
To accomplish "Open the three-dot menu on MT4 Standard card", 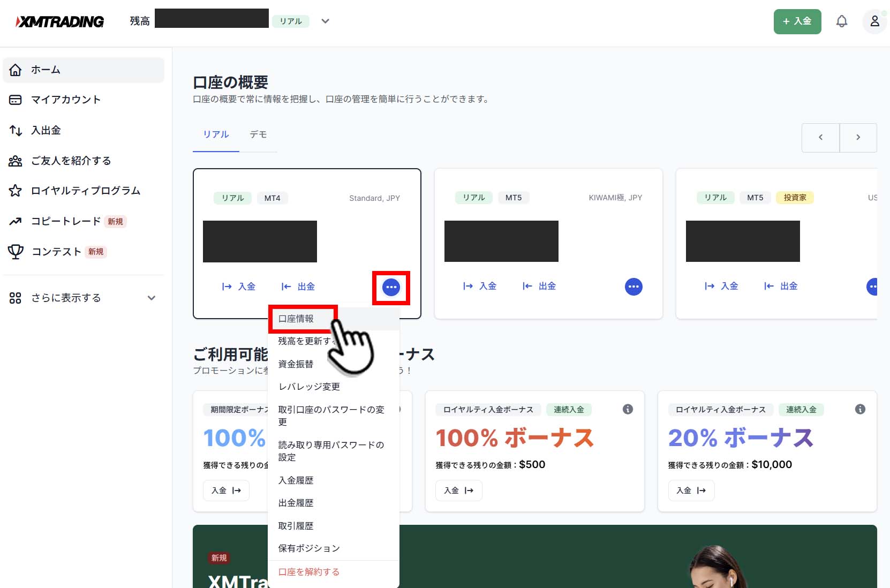I will coord(391,288).
